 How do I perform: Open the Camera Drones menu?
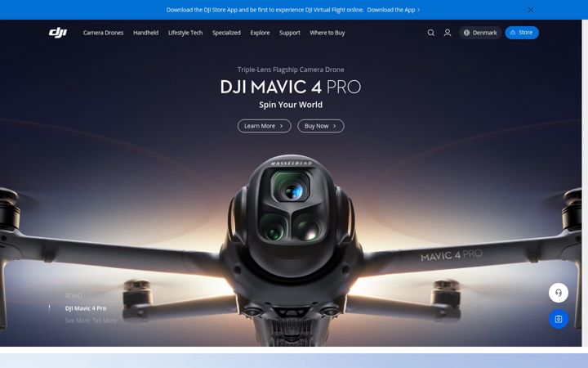[x=103, y=33]
